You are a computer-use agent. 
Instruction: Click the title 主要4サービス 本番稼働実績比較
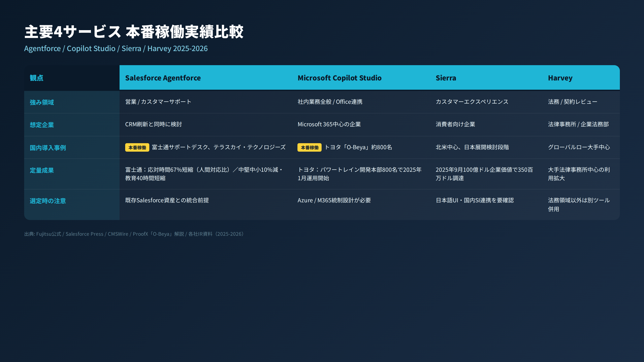[134, 32]
